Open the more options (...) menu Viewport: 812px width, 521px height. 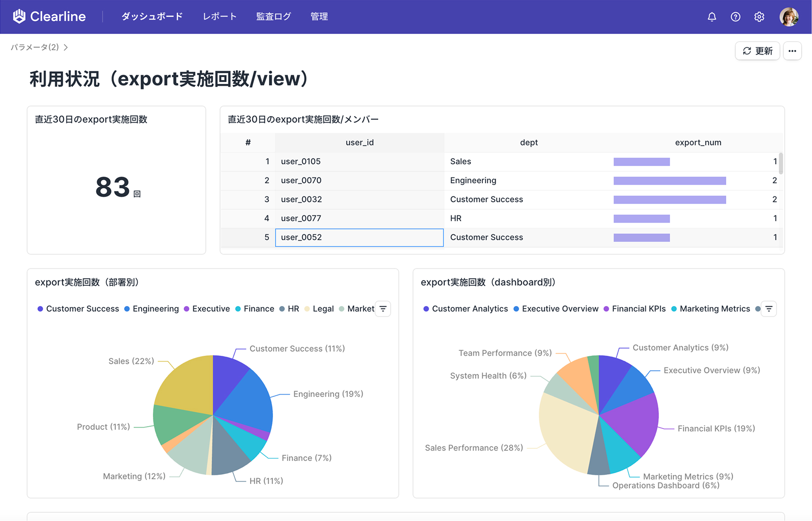point(792,51)
